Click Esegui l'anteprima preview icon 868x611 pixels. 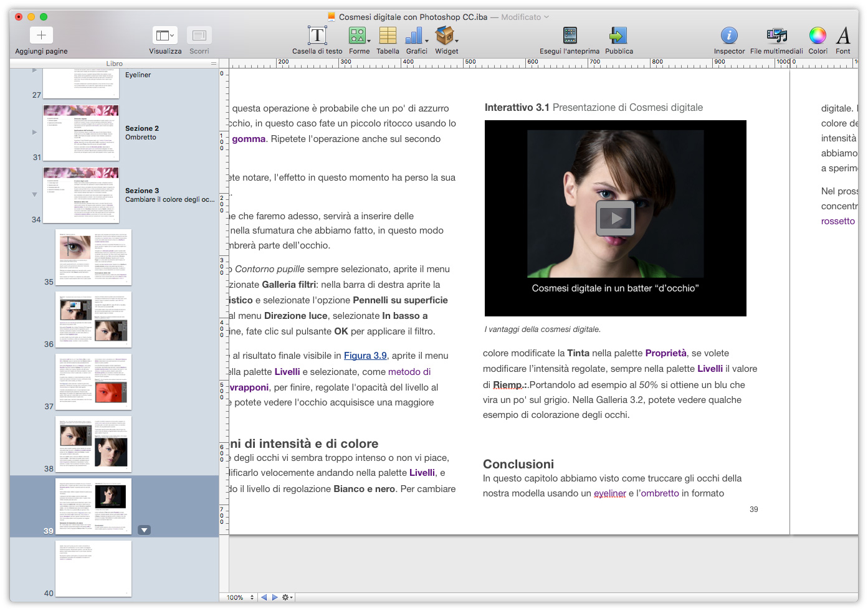pyautogui.click(x=570, y=36)
